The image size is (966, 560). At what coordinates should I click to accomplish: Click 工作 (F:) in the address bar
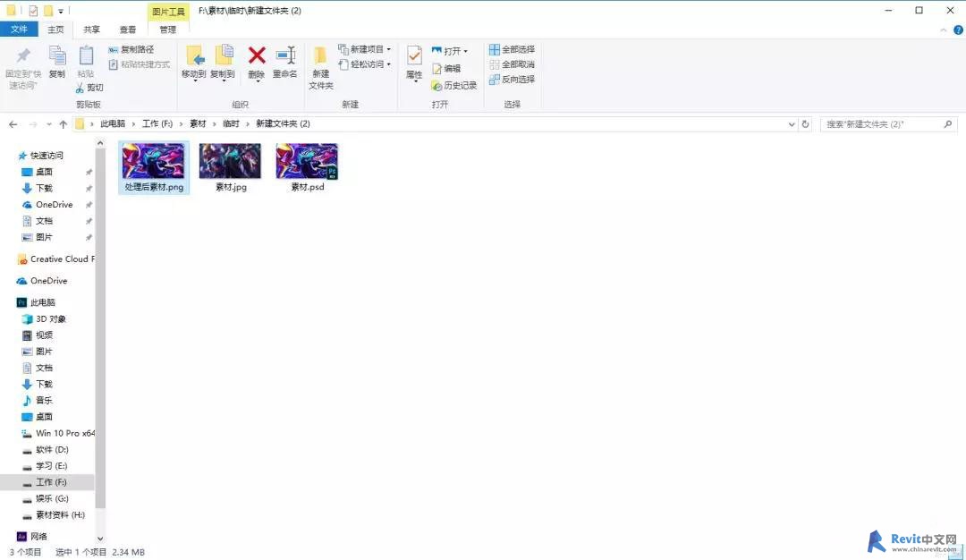(x=157, y=123)
